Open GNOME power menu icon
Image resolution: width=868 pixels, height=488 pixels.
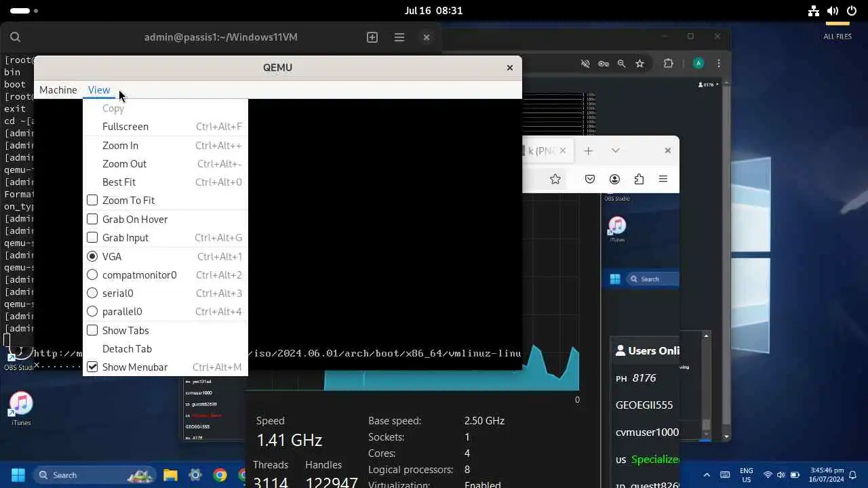(852, 11)
